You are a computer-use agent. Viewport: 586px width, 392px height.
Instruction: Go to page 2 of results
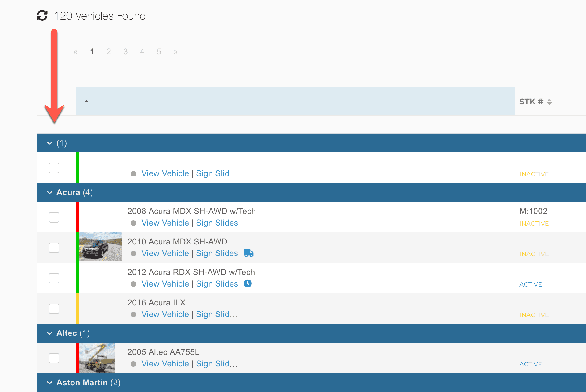tap(109, 52)
